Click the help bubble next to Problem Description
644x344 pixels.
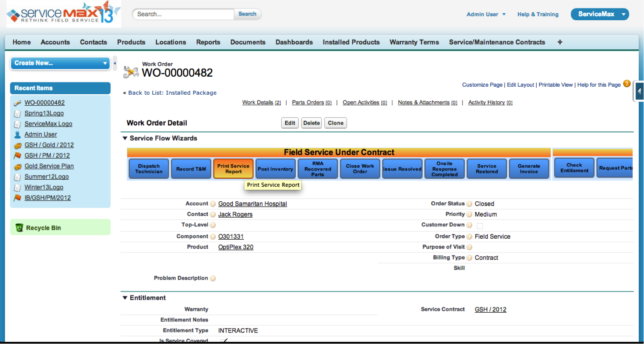point(213,278)
